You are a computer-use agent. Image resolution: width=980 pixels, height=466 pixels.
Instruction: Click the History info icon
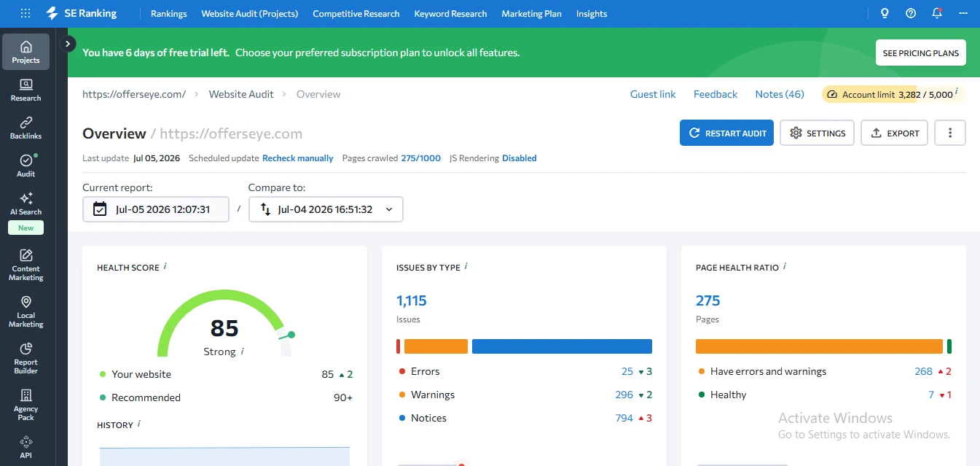[139, 424]
